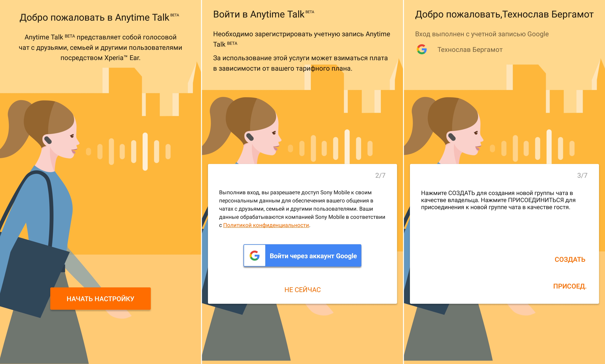Viewport: 605px width, 364px height.
Task: Click the heading Добро пожаловать в Anytime Talk
Action: pyautogui.click(x=99, y=17)
